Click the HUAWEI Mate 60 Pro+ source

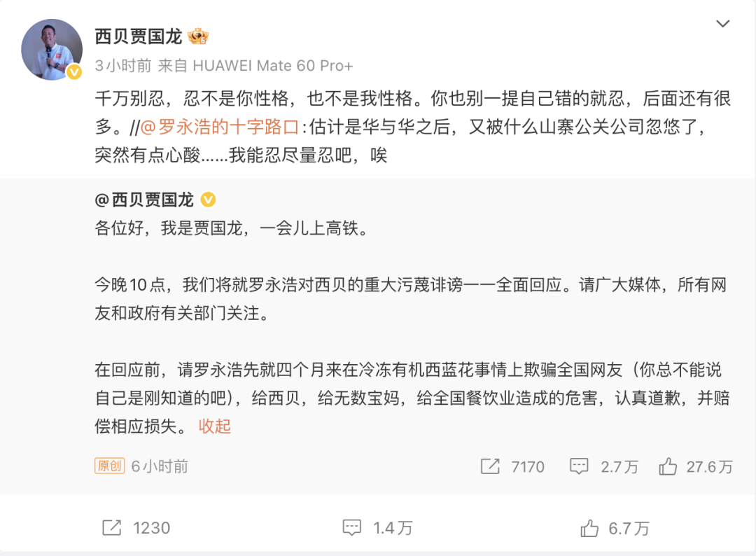click(x=272, y=66)
